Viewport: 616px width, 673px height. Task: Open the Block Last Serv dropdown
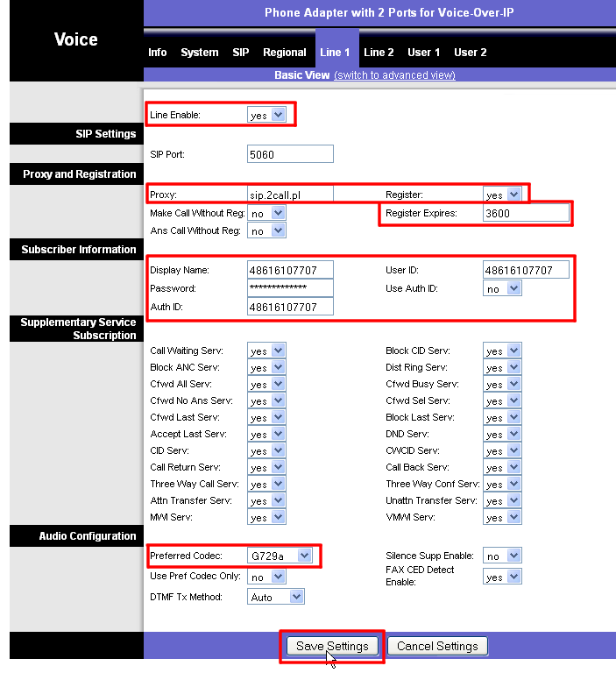click(x=502, y=417)
